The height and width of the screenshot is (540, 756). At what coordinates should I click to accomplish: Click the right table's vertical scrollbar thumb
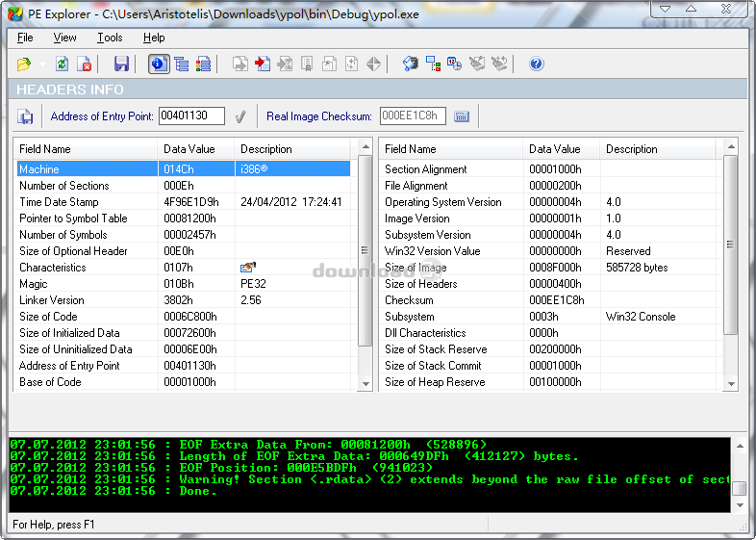click(x=731, y=244)
